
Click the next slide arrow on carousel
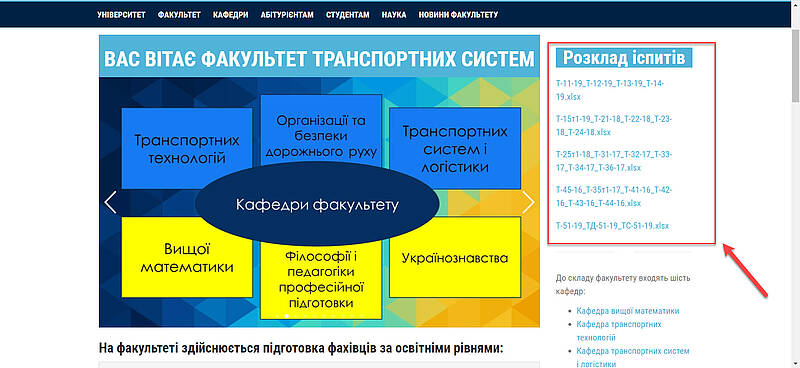click(528, 202)
